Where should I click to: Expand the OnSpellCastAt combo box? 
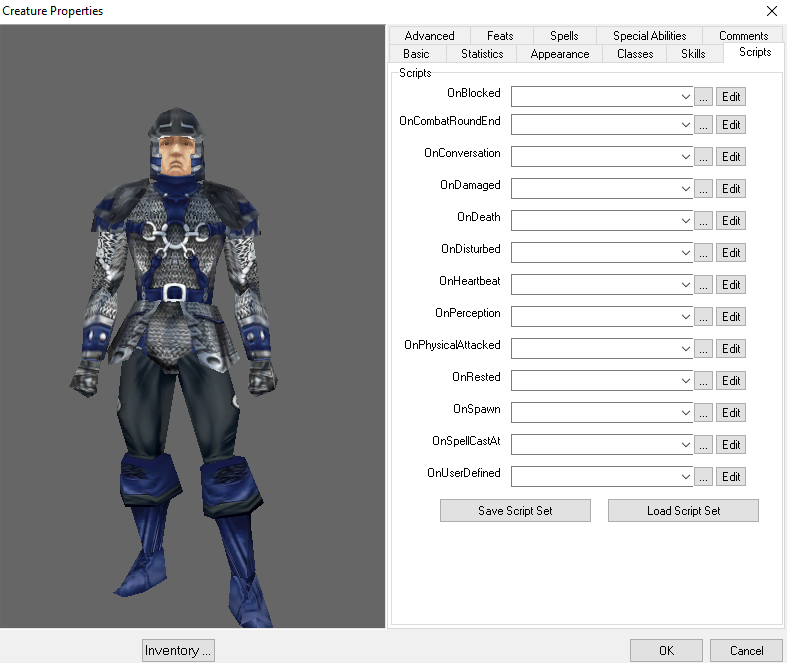tap(685, 445)
